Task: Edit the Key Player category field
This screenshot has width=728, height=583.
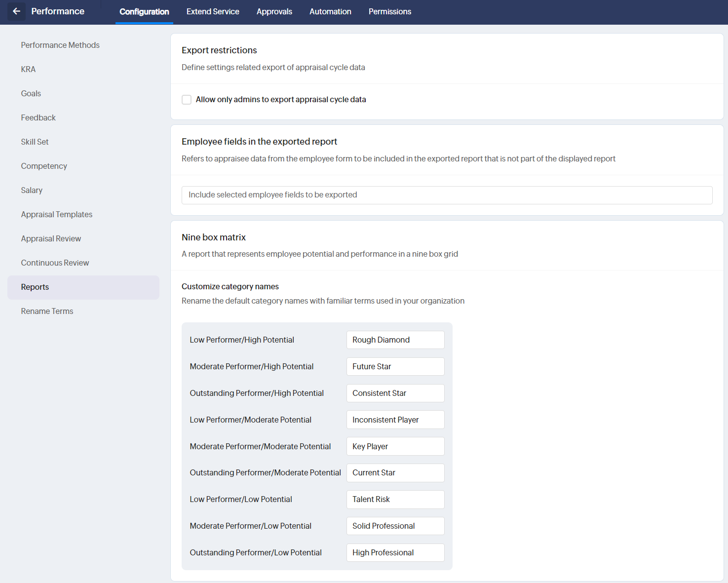Action: click(x=395, y=446)
